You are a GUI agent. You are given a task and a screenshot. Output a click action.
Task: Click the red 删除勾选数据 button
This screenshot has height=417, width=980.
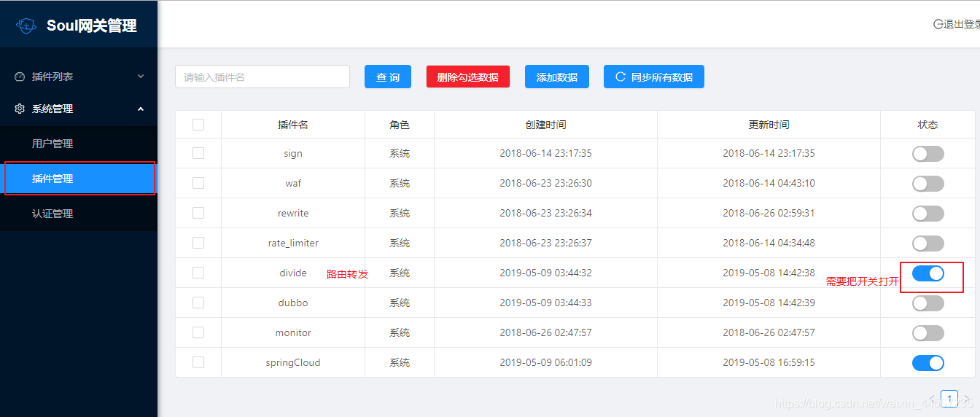(x=468, y=77)
